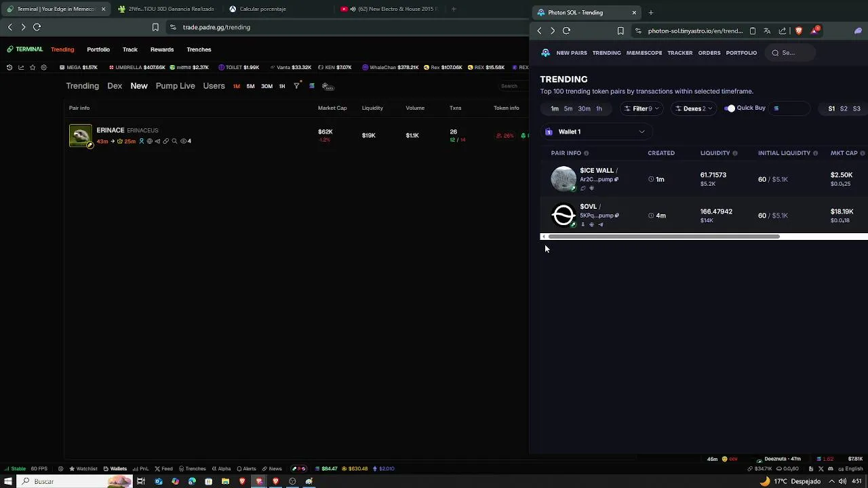Click the system volume icon
This screenshot has height=488, width=868.
click(842, 481)
